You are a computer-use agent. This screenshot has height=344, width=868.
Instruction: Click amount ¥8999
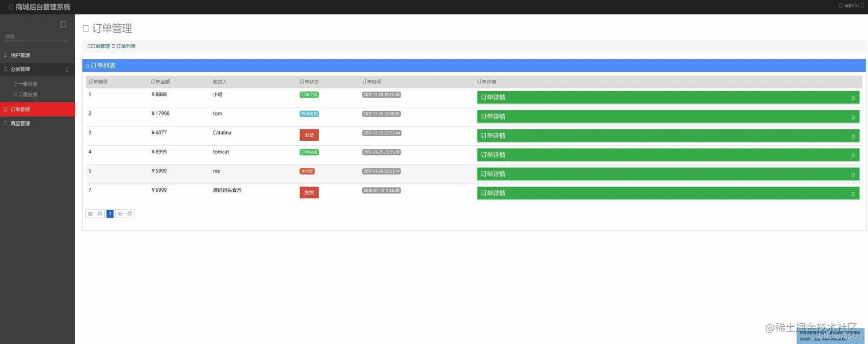[159, 152]
